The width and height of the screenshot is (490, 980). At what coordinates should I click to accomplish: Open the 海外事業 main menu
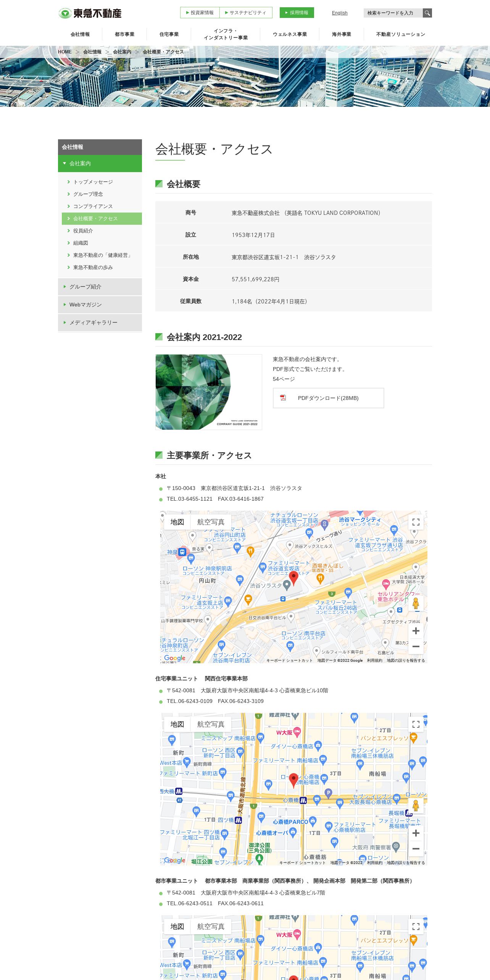coord(342,34)
